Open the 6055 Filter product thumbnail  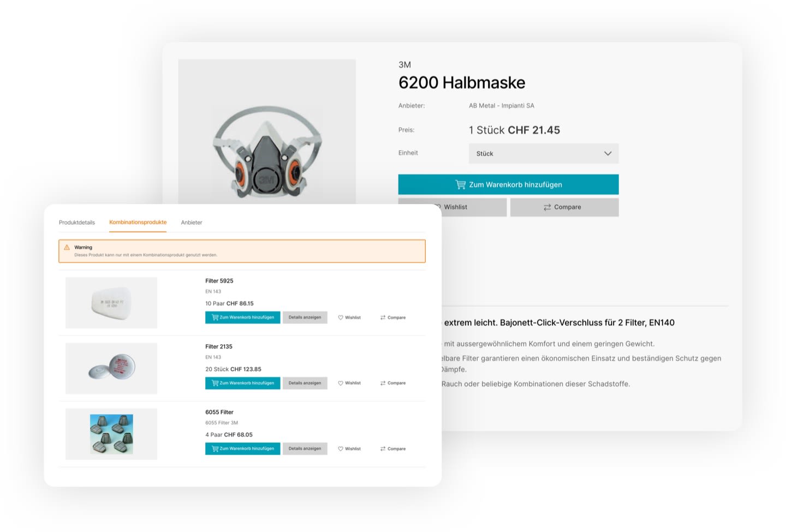click(111, 434)
